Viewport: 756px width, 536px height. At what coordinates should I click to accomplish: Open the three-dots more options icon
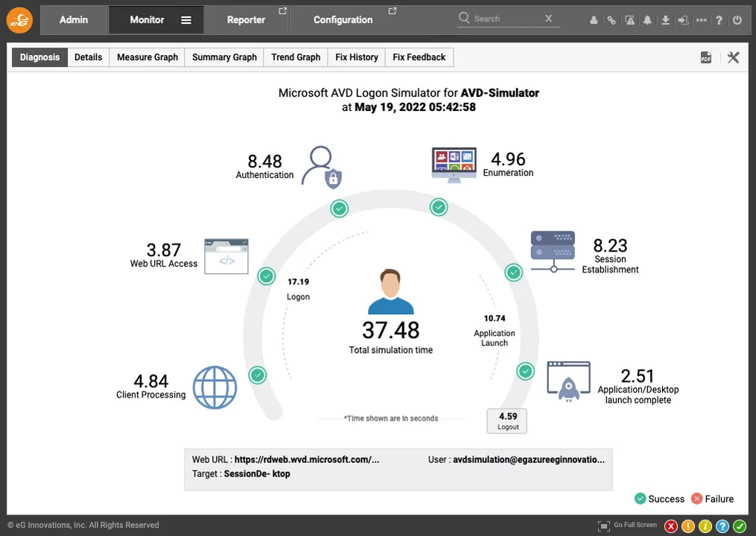702,20
